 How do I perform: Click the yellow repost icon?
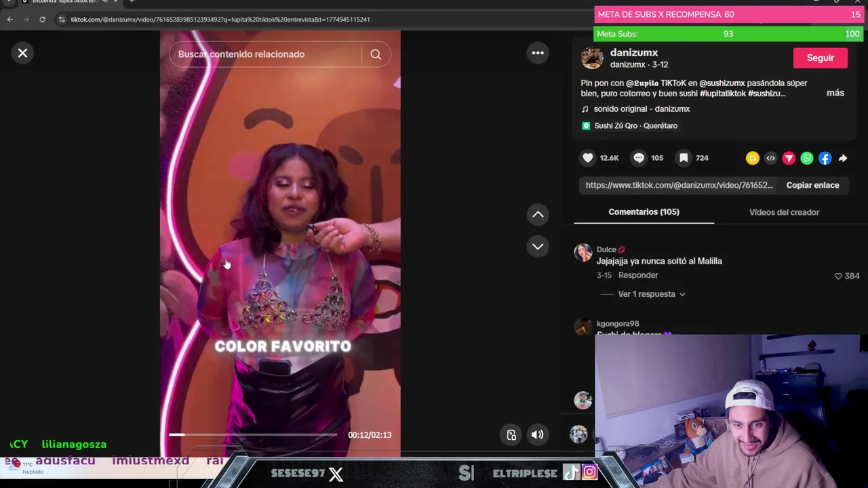[x=753, y=158]
